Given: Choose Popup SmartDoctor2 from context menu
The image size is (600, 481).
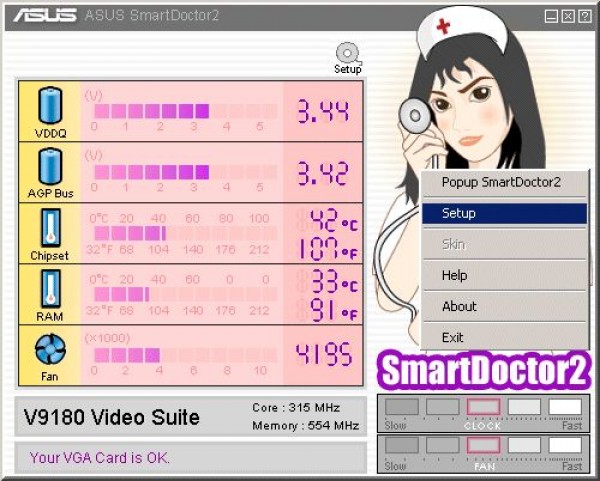Looking at the screenshot, I should coord(504,182).
